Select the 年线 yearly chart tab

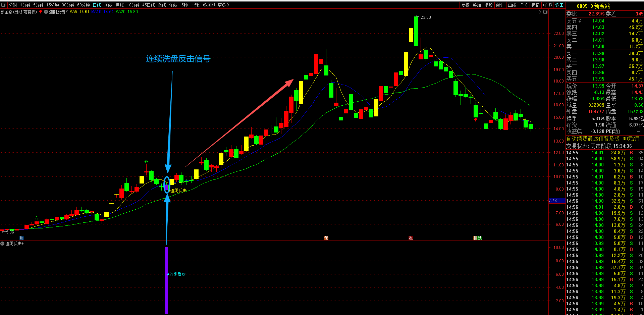(x=173, y=5)
